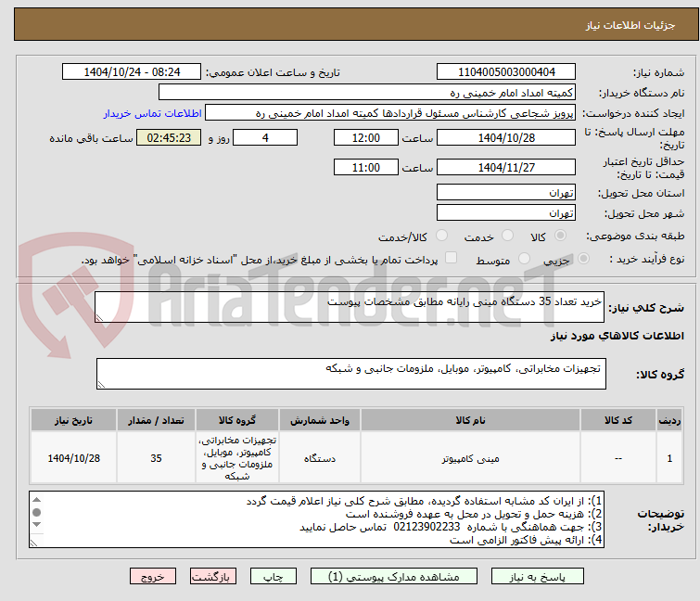700x601 pixels.
Task: Open مشاهده مدارک پیوستی (1) attachments
Action: point(394,577)
